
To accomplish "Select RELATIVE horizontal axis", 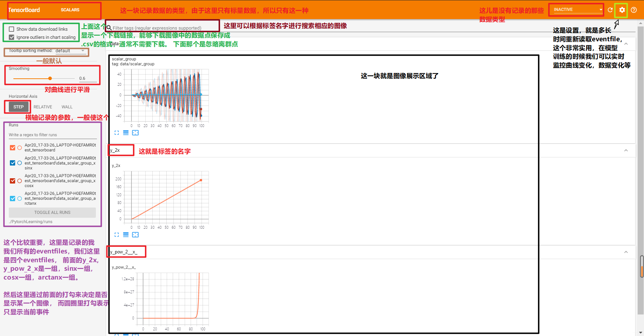I will click(x=43, y=107).
